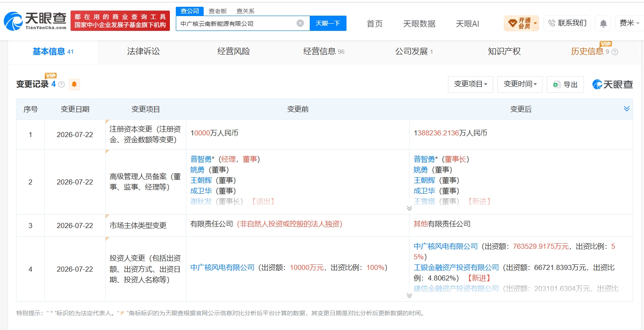Click the 变更后 column header

[521, 110]
